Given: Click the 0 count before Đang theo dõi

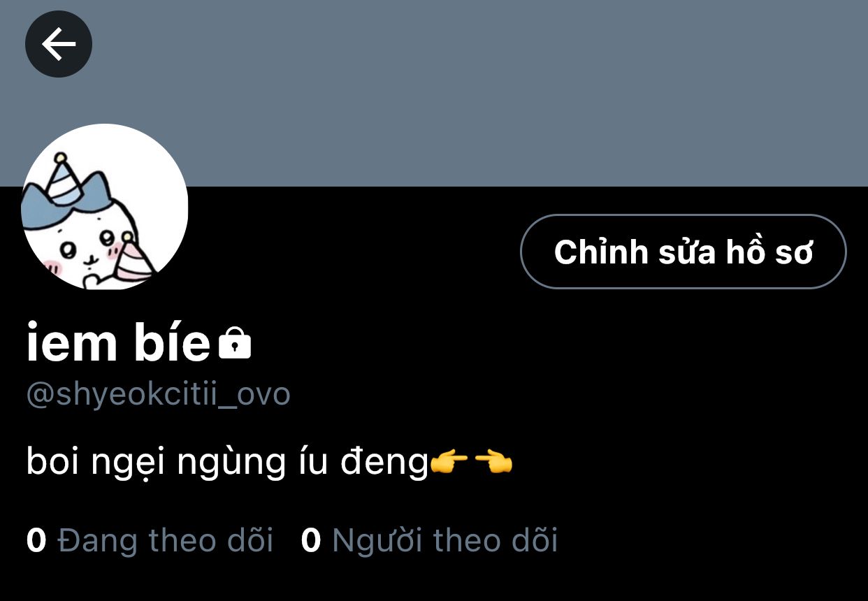Looking at the screenshot, I should point(36,540).
